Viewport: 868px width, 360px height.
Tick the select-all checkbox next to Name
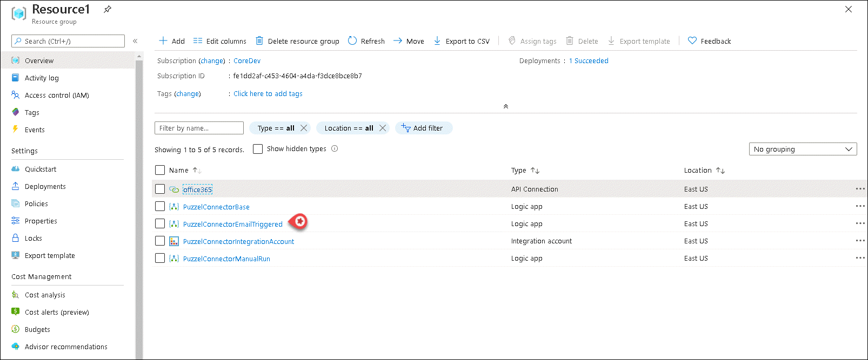coord(160,170)
